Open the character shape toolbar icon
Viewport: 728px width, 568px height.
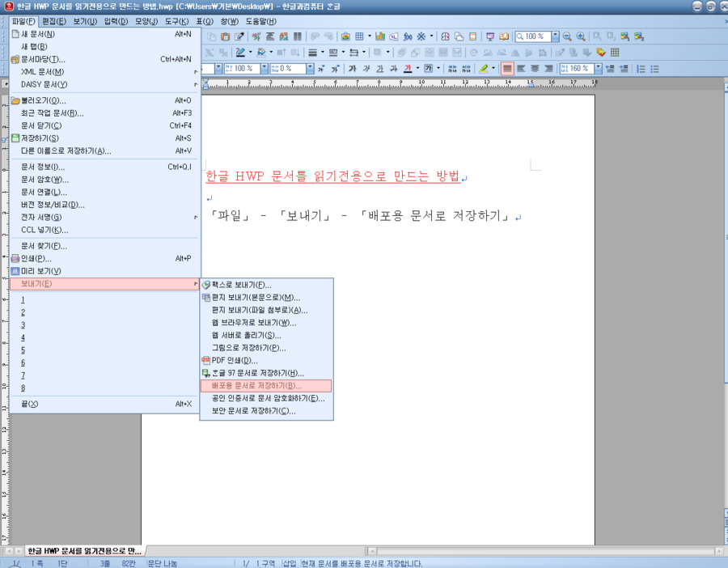tap(256, 36)
